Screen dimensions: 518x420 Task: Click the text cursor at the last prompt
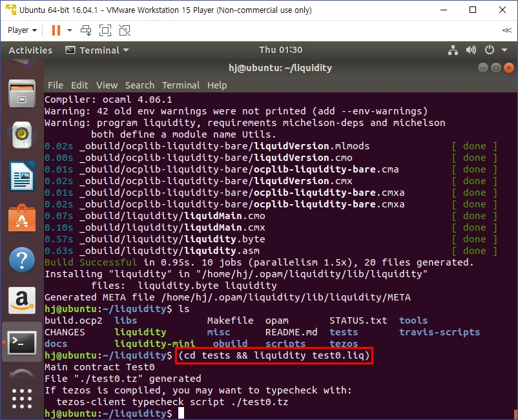coord(181,413)
